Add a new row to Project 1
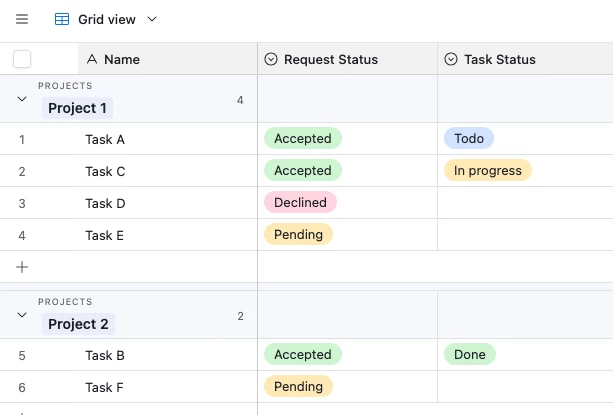The width and height of the screenshot is (613, 415). 22,267
